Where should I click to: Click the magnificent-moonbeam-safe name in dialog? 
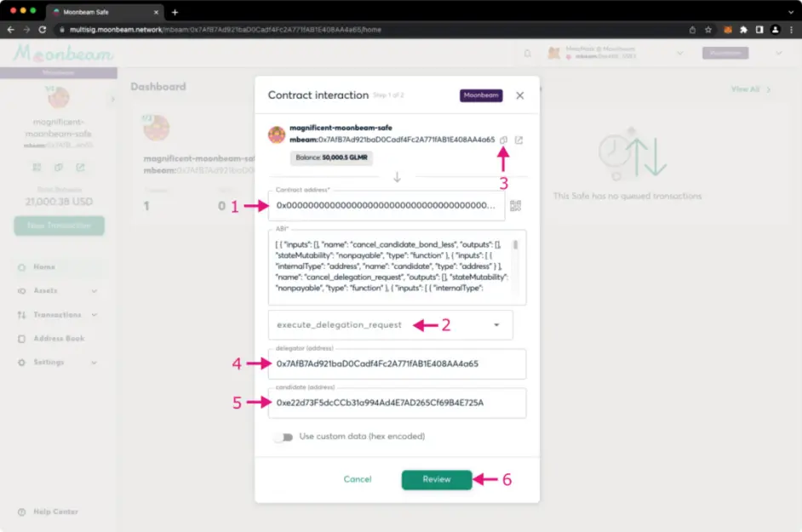point(341,128)
